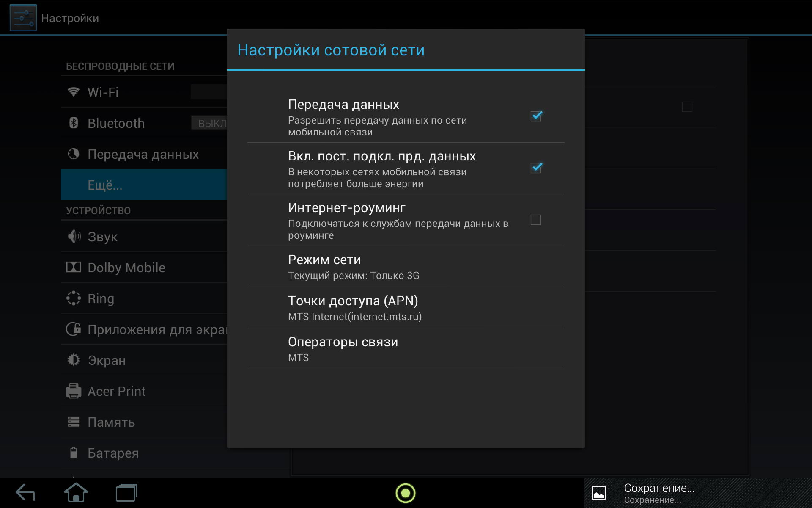Go to home screen via Home icon
The width and height of the screenshot is (812, 508).
pos(76,493)
